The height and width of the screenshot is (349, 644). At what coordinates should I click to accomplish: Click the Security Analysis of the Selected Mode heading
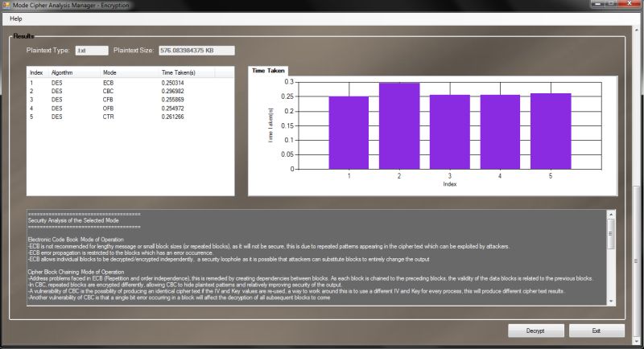tap(73, 220)
